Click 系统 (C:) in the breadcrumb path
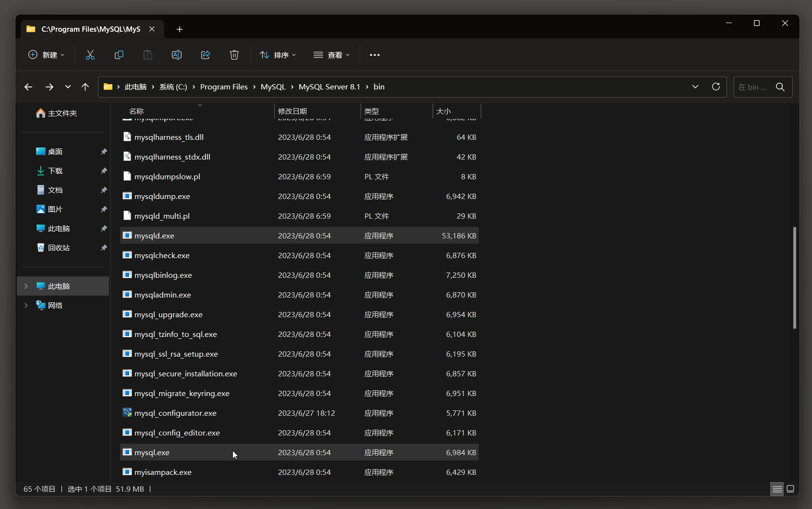The image size is (812, 509). (x=173, y=87)
